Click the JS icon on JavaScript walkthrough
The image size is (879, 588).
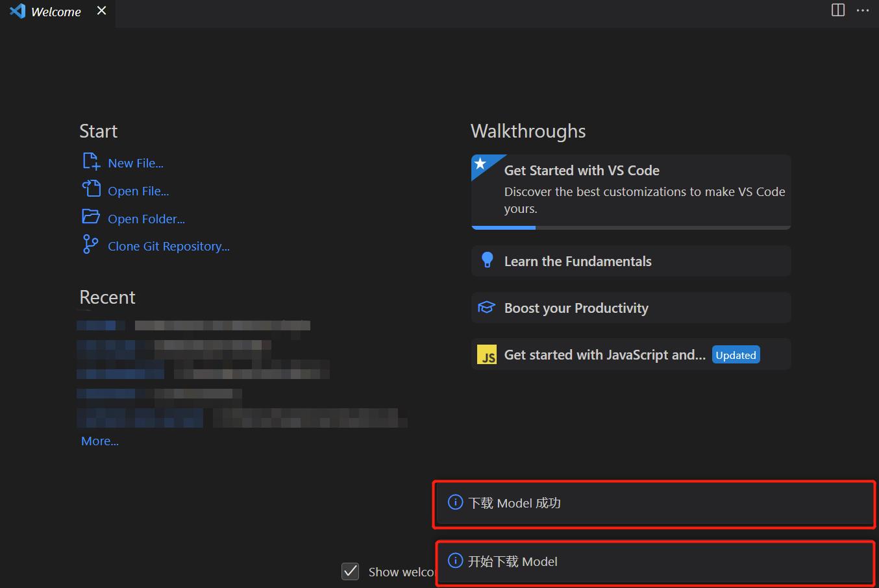(487, 355)
